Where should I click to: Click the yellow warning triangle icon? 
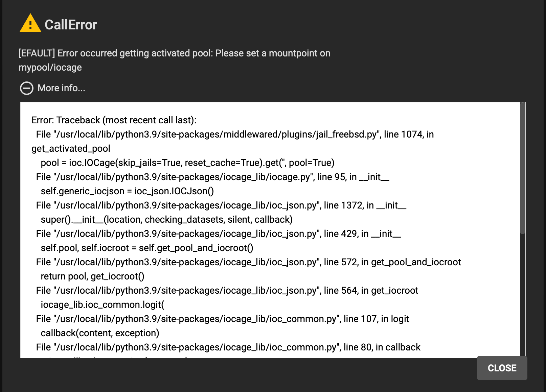pyautogui.click(x=30, y=23)
